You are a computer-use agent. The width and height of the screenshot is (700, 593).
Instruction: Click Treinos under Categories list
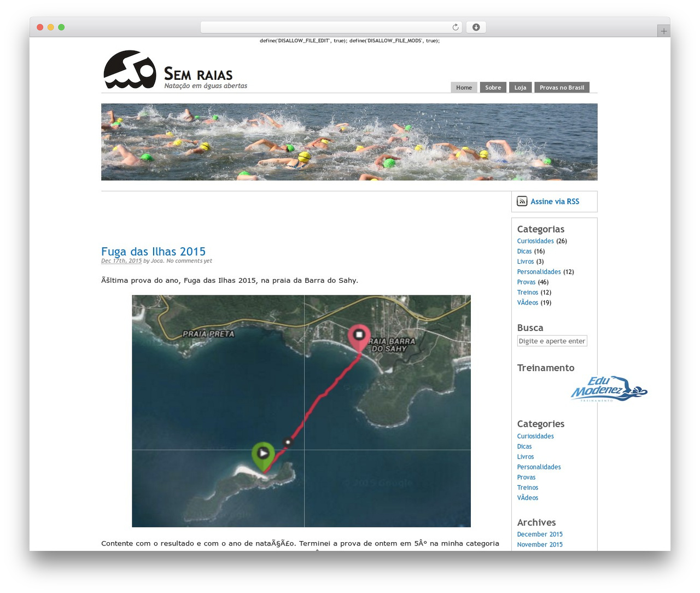click(x=528, y=487)
